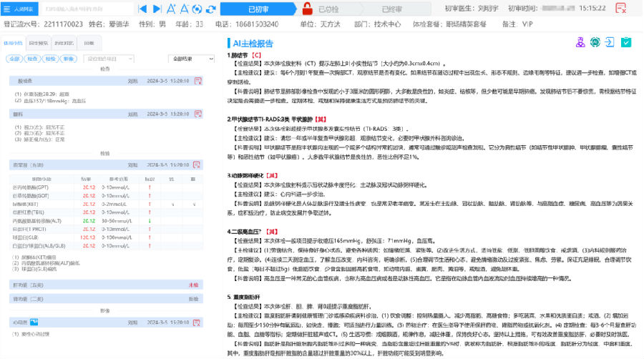Toggle the 检验 filter pill
The height and width of the screenshot is (359, 644).
tap(49, 59)
